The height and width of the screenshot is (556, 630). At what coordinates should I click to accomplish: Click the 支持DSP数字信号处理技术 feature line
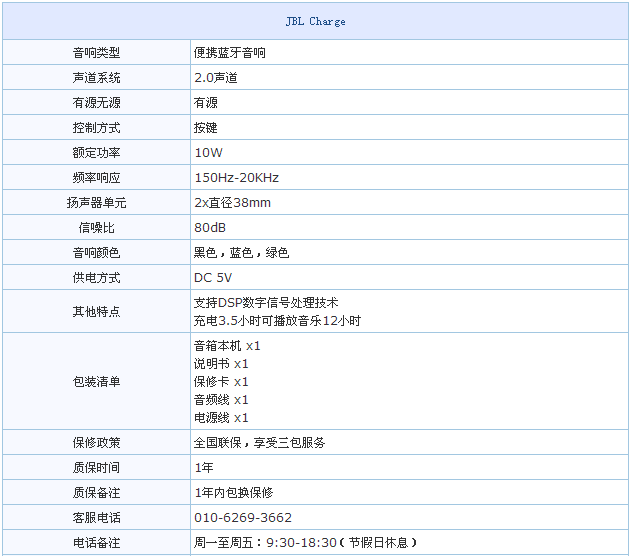(266, 302)
